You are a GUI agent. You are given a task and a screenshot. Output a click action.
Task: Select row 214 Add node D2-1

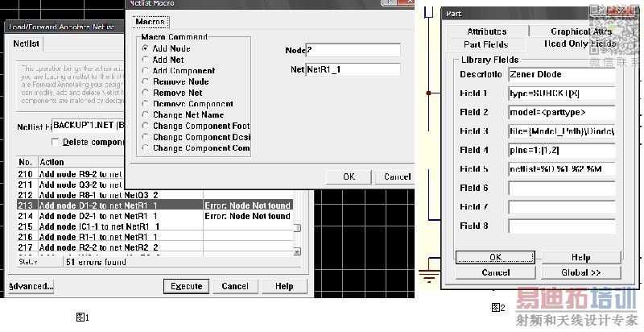tap(155, 216)
